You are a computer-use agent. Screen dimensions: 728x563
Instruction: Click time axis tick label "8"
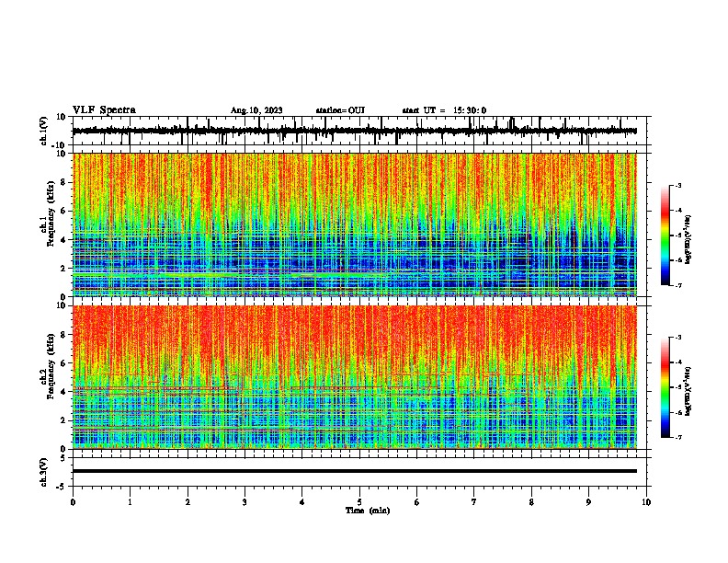531,502
